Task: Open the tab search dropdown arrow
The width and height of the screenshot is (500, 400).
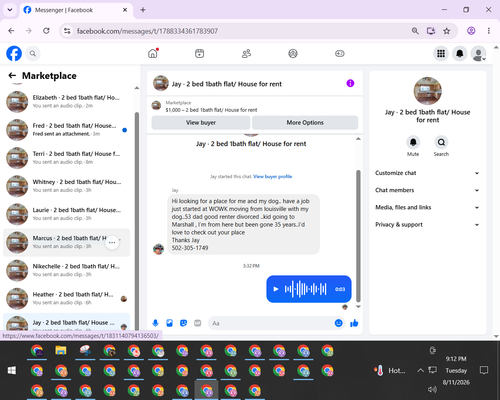Action: (x=10, y=10)
